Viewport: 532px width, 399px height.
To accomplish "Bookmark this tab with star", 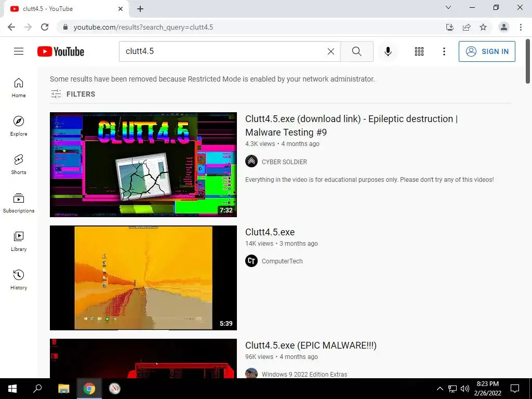I will [x=483, y=27].
